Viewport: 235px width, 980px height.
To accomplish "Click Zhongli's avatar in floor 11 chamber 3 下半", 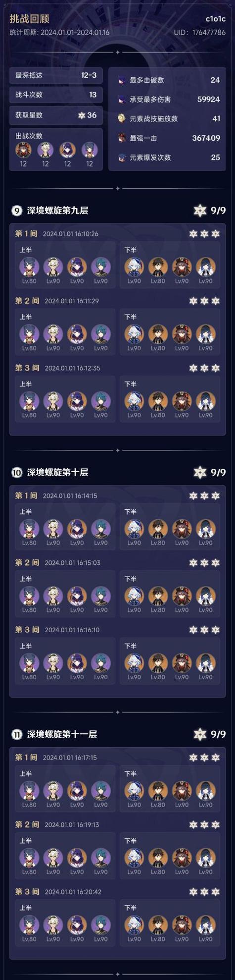I will 158,925.
